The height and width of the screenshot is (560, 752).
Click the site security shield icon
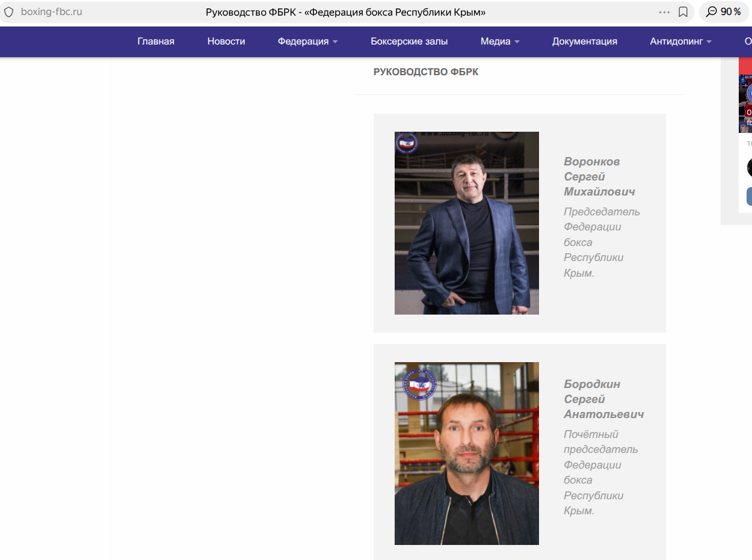point(9,12)
